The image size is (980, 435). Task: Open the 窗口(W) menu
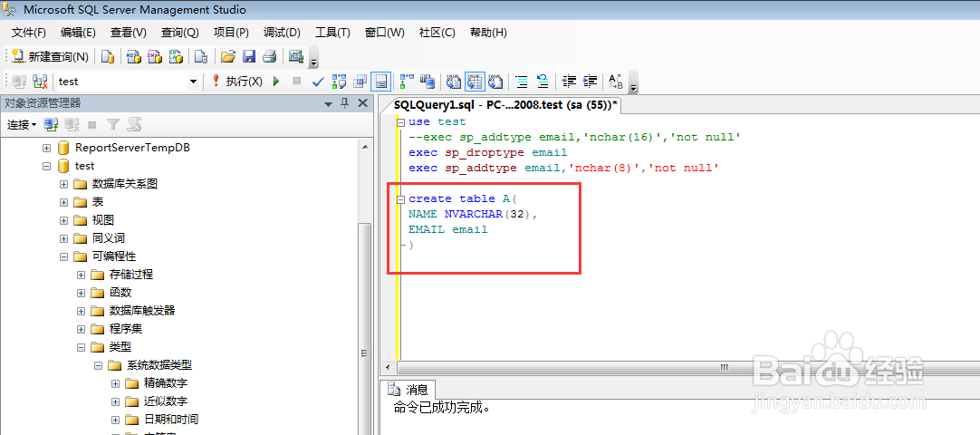click(x=384, y=33)
